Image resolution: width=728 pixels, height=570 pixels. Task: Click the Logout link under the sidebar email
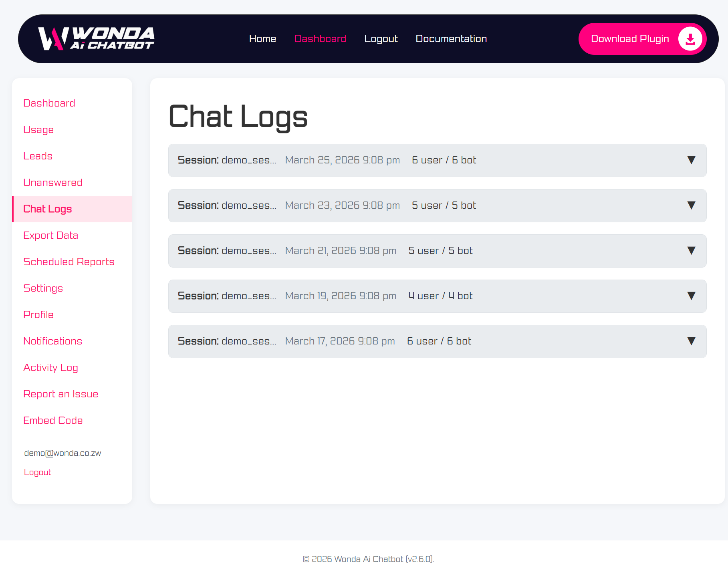pos(38,472)
